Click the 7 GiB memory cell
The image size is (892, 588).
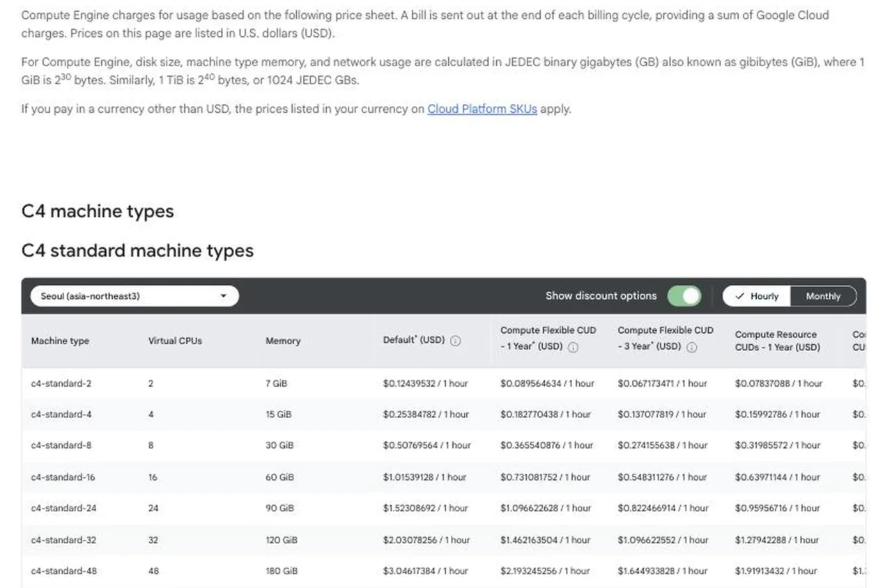point(276,383)
